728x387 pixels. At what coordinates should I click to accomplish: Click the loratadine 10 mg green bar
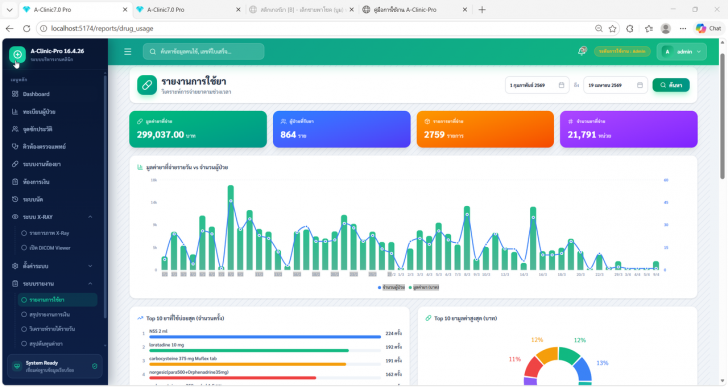coord(249,350)
